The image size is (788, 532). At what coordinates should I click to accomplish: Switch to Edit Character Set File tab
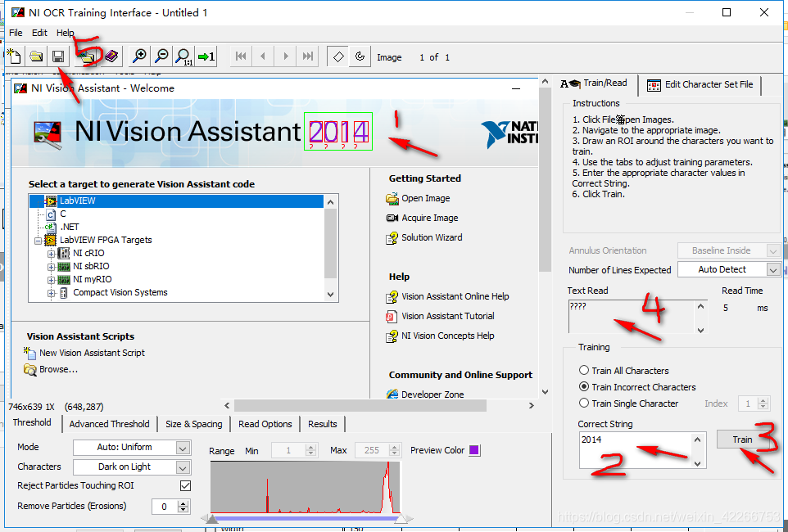(x=700, y=84)
